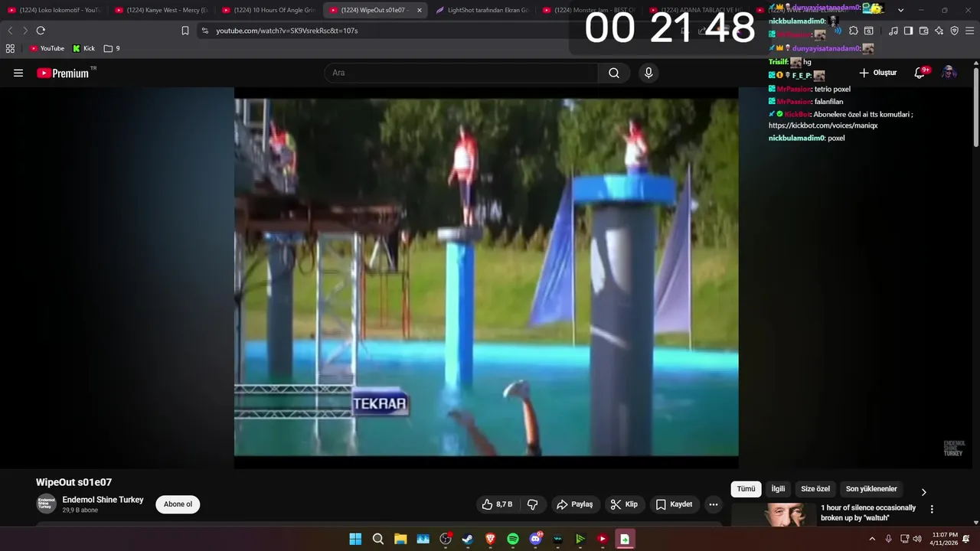Open Endemol Shine Turkey channel name

point(103,500)
